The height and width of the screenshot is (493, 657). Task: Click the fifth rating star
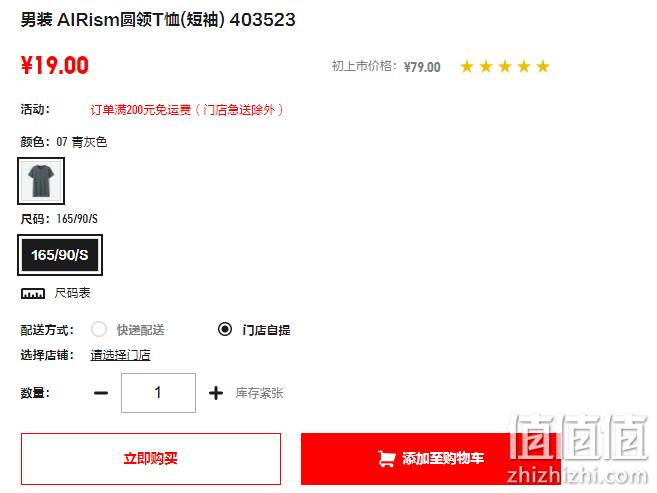coord(543,66)
